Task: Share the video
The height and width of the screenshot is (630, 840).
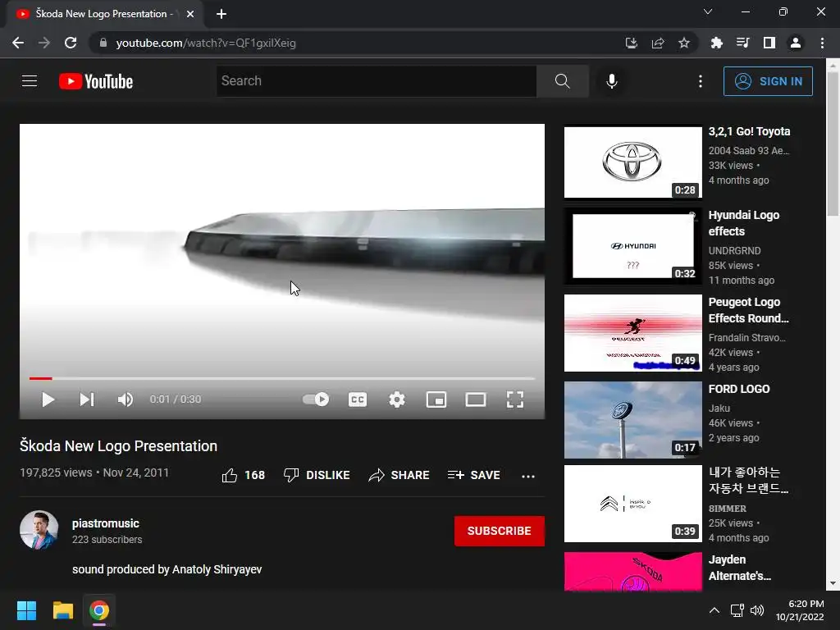Action: 399,475
